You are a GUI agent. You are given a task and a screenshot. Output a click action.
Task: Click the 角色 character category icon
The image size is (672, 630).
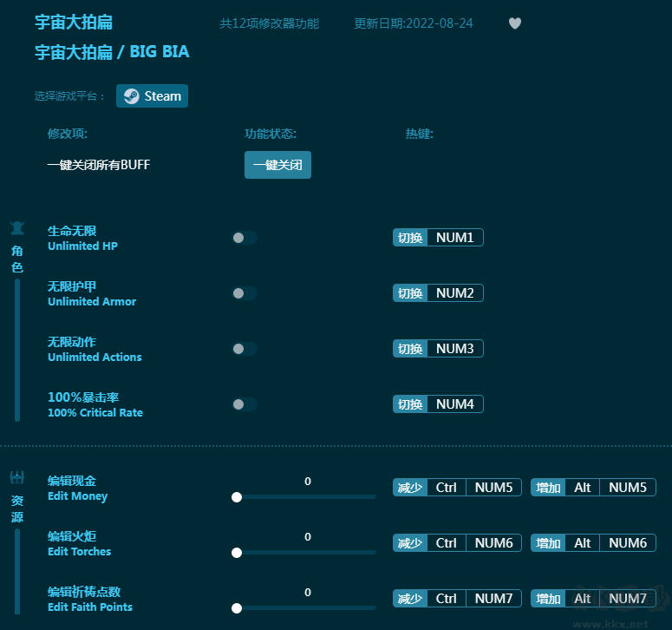pyautogui.click(x=17, y=228)
